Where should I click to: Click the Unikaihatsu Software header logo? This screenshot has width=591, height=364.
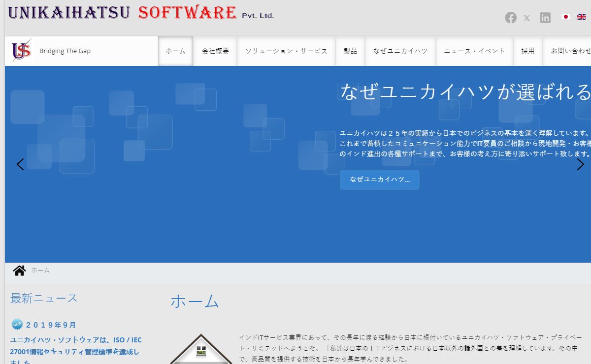point(141,12)
